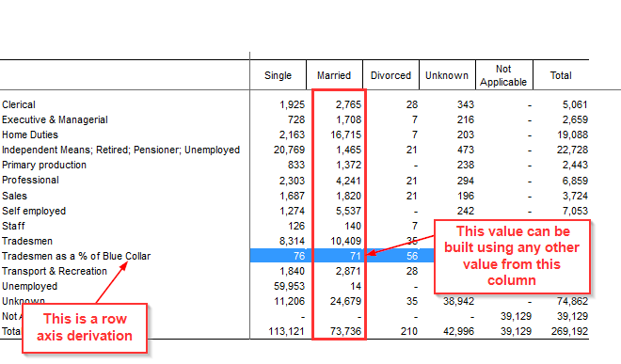Select the Home Duties Married cell 16,715

pos(345,135)
